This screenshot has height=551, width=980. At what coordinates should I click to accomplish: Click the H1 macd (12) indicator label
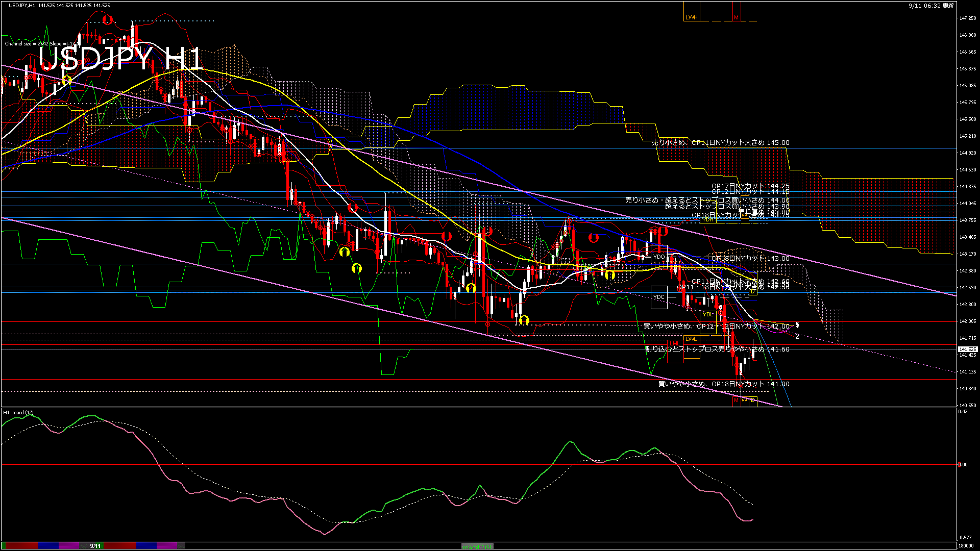tap(18, 412)
